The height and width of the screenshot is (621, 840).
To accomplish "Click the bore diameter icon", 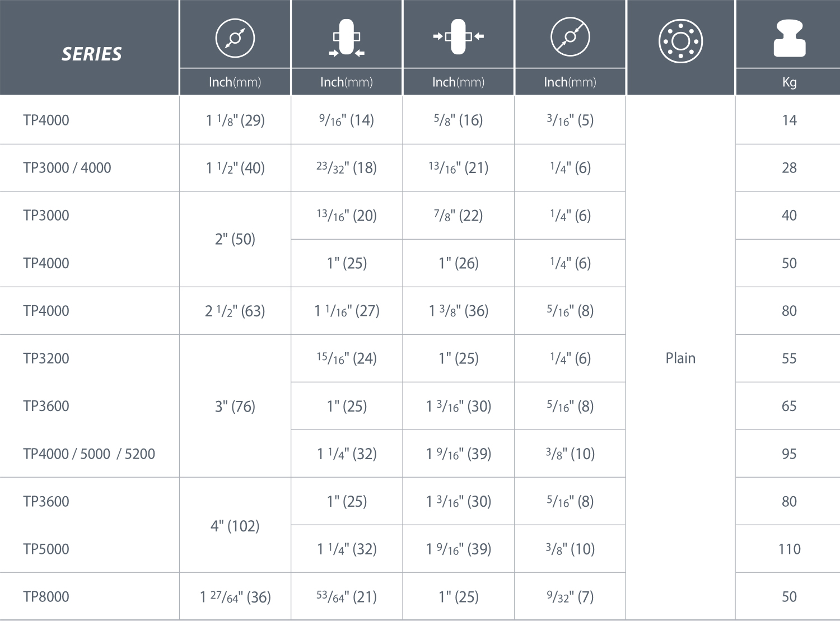I will point(570,38).
